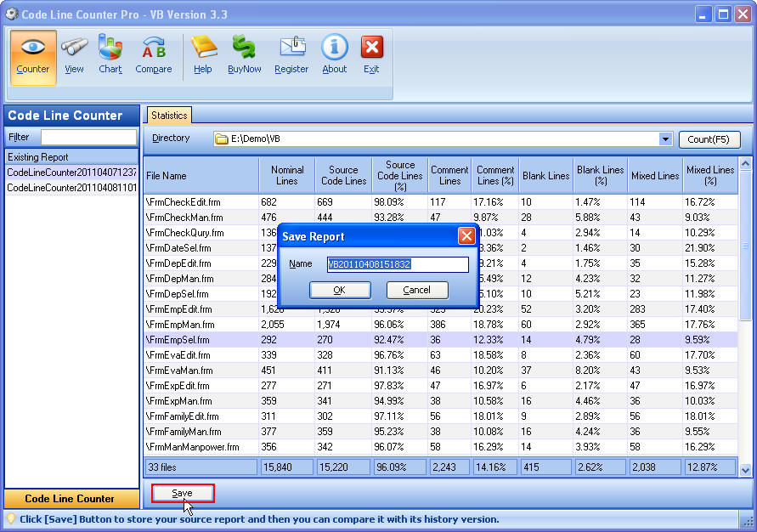Viewport: 757px width, 532px height.
Task: Select report CodeLineCounter201104071237
Action: (71, 173)
